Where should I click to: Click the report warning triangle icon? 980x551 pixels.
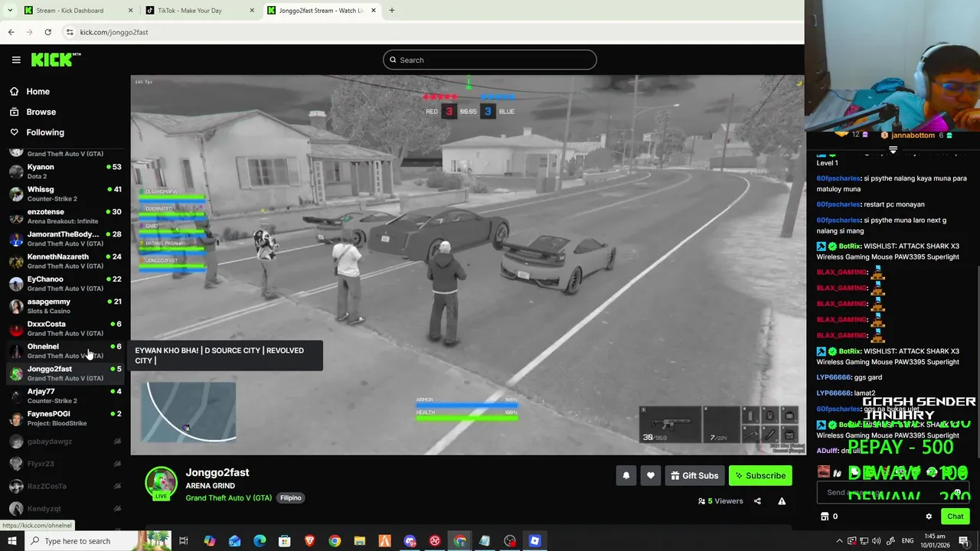782,501
